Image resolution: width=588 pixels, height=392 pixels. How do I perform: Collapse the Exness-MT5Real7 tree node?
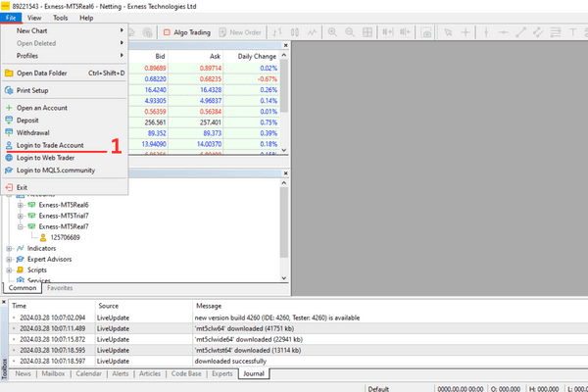click(x=21, y=225)
